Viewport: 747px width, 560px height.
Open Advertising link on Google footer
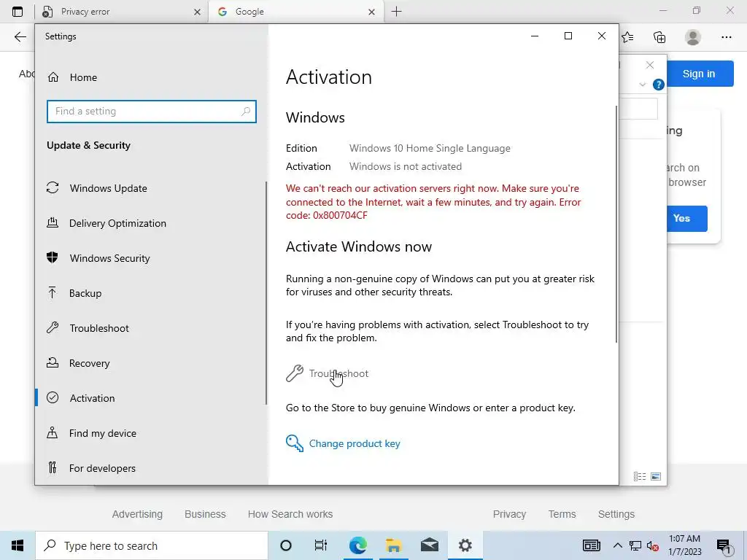pos(137,514)
